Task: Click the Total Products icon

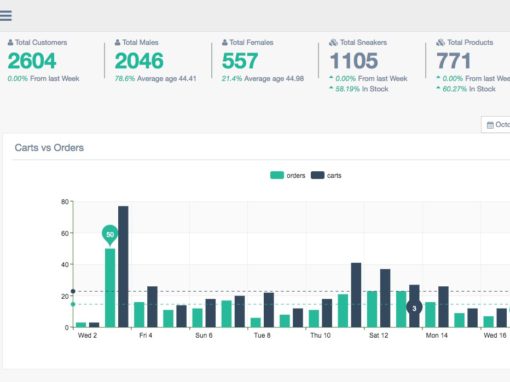Action: (440, 42)
